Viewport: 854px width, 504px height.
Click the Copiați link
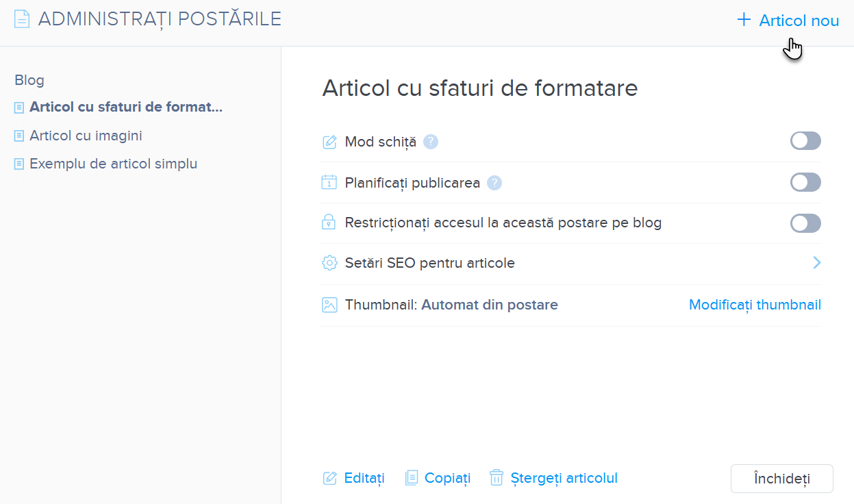pyautogui.click(x=447, y=478)
